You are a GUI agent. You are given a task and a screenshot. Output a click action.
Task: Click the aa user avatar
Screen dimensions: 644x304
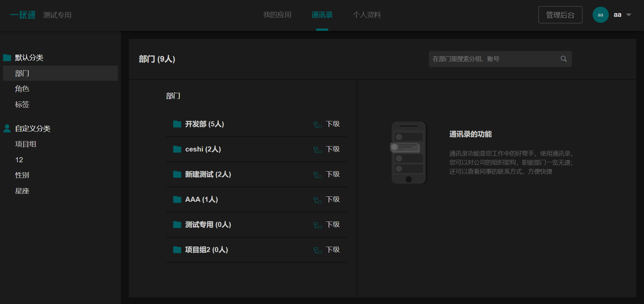click(x=600, y=15)
